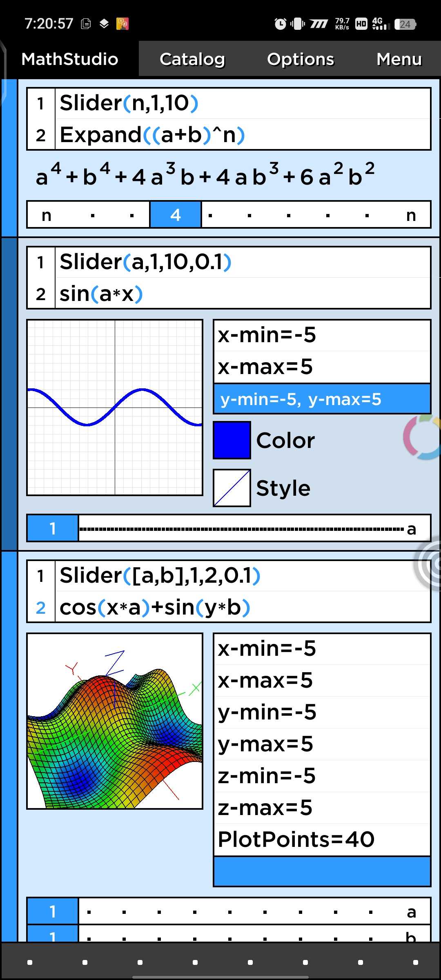Open the Menu tab
Screen dimensions: 441x980
(x=399, y=59)
